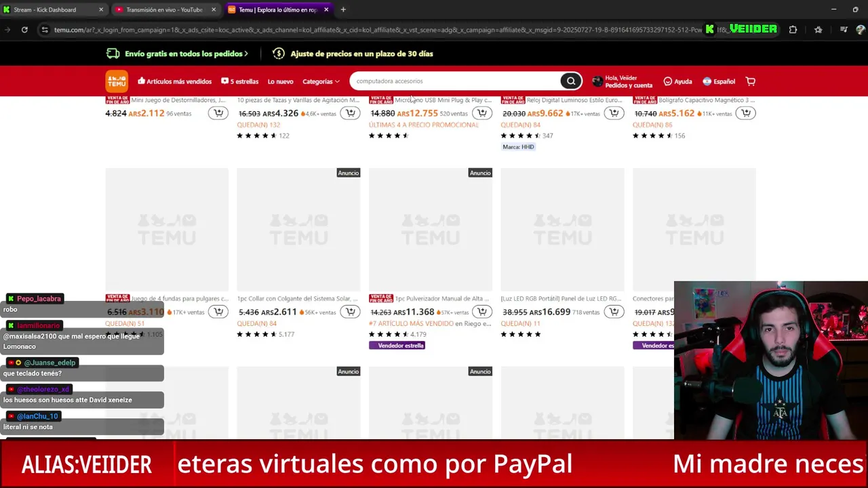Reload the page with the browser refresh button

coord(24,30)
